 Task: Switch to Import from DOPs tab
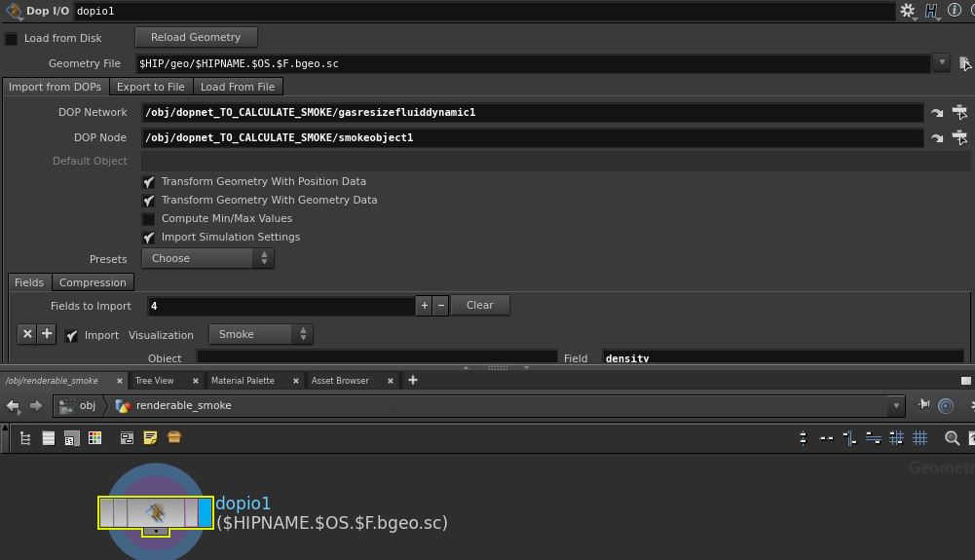pos(55,87)
